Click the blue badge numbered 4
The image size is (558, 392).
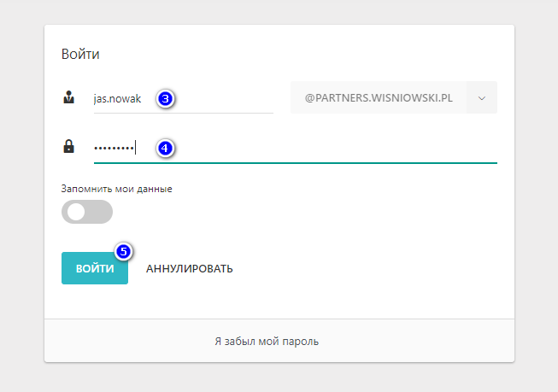click(x=165, y=148)
